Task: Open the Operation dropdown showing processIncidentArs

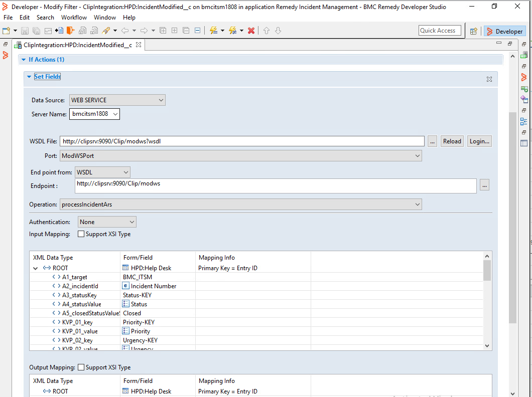Action: (241, 205)
